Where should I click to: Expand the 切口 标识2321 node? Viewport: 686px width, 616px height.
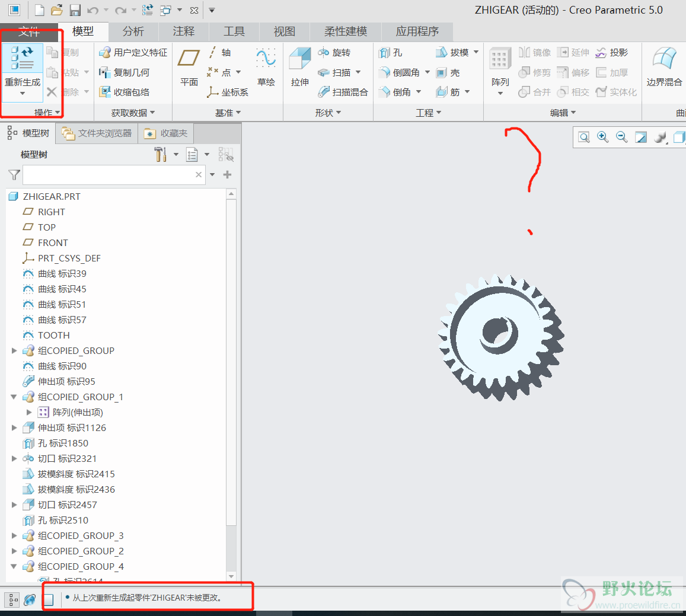(x=14, y=458)
